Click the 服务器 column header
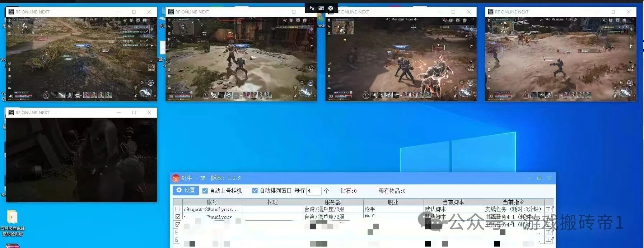 click(x=333, y=202)
